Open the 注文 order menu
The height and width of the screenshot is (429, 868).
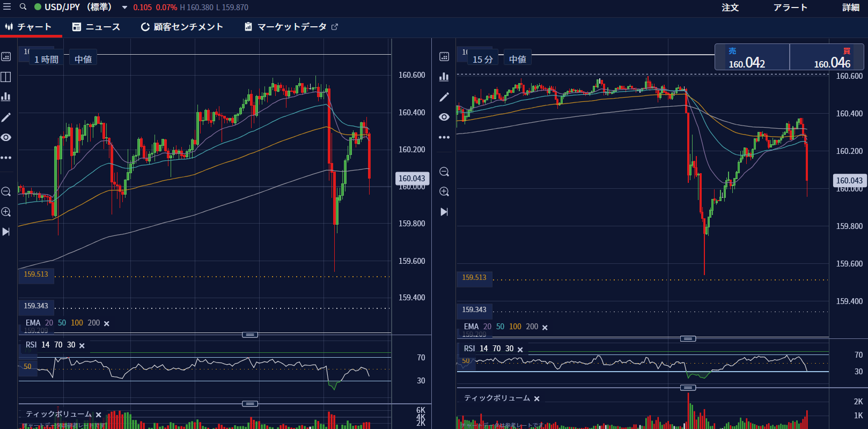click(x=730, y=8)
